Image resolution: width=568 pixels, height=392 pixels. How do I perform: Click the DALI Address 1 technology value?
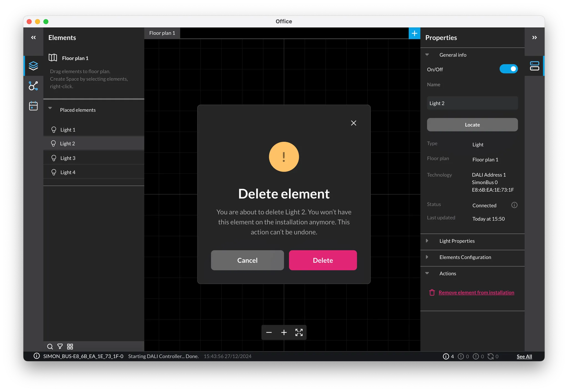tap(489, 175)
